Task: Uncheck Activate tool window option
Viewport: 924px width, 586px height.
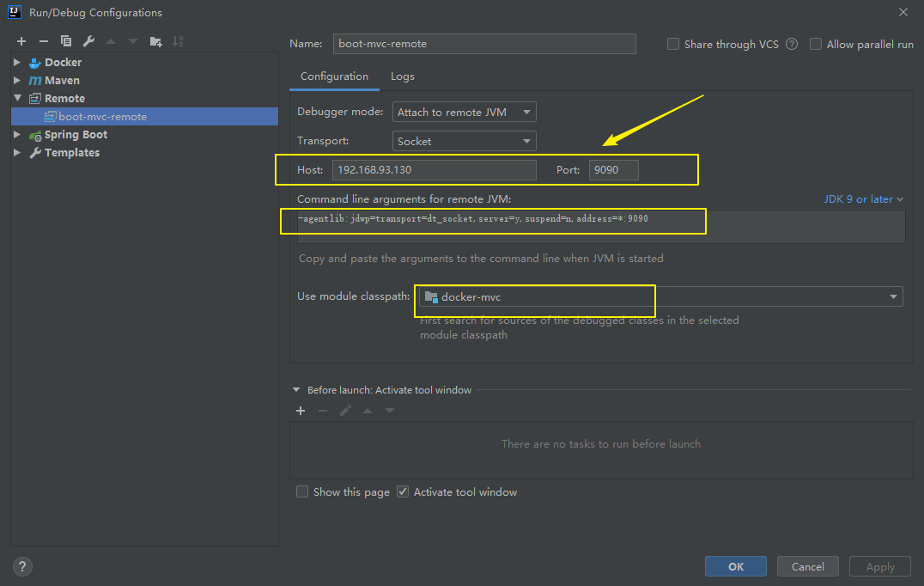Action: (x=403, y=491)
